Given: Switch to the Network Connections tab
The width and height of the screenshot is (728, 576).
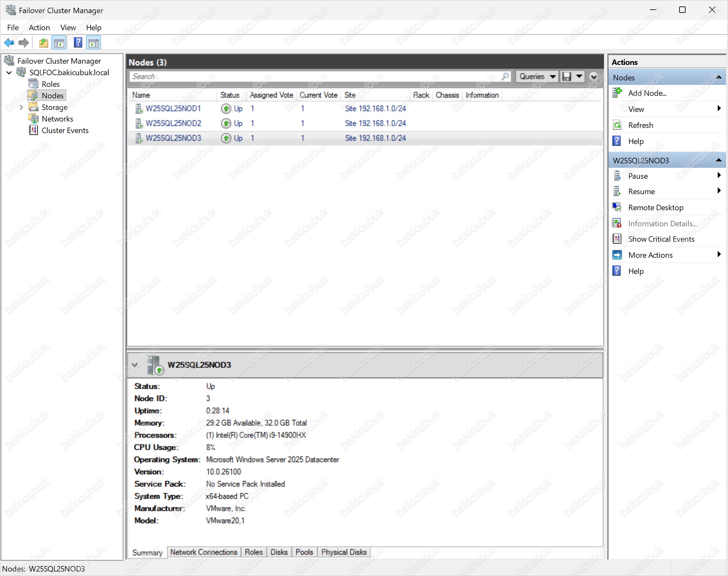Looking at the screenshot, I should coord(204,552).
